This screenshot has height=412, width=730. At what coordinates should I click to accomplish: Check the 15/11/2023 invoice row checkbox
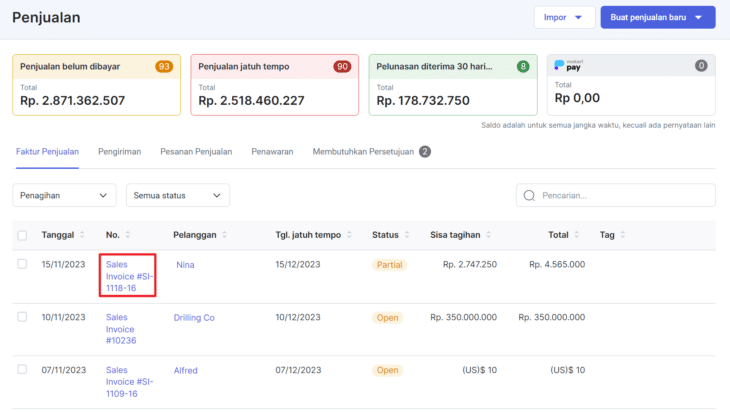22,264
